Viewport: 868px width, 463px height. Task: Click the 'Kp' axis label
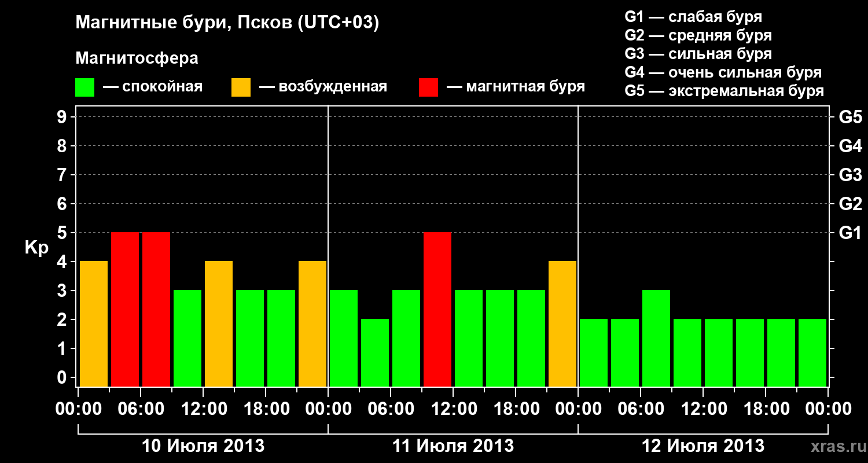37,248
